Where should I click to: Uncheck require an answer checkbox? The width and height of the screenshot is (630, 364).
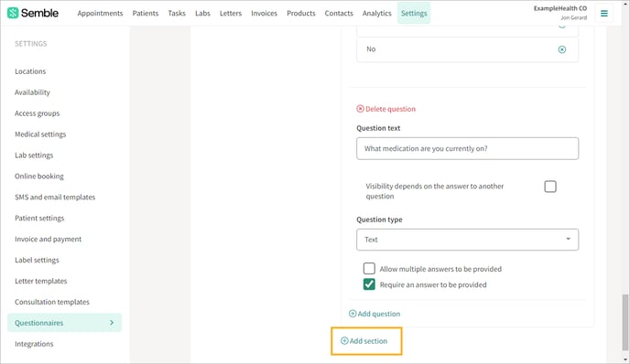[369, 284]
